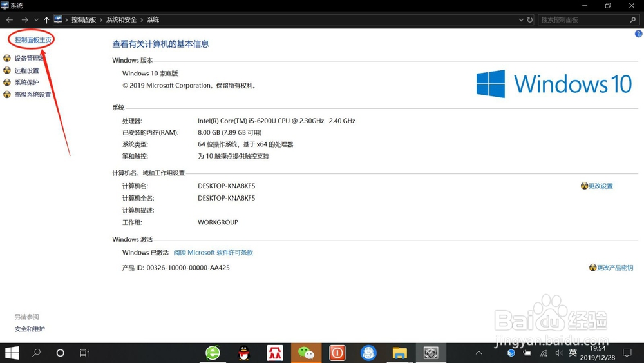Select WORKGROUP text
The image size is (644, 363).
(x=218, y=222)
